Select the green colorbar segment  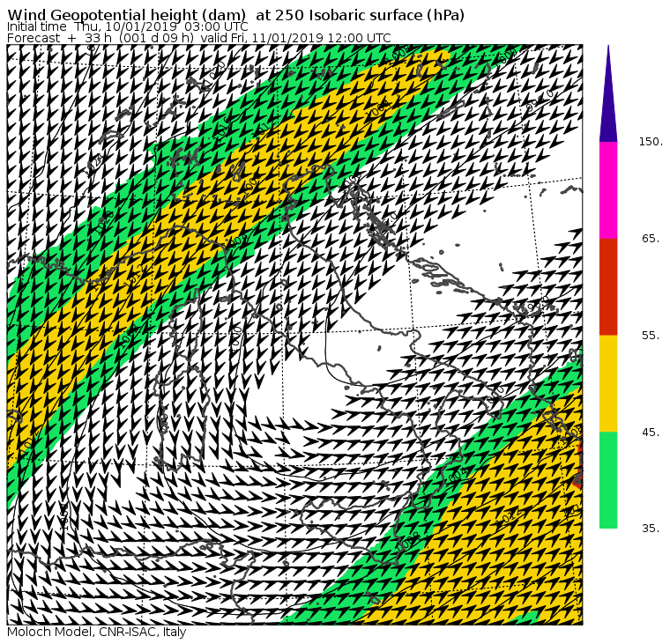click(608, 480)
